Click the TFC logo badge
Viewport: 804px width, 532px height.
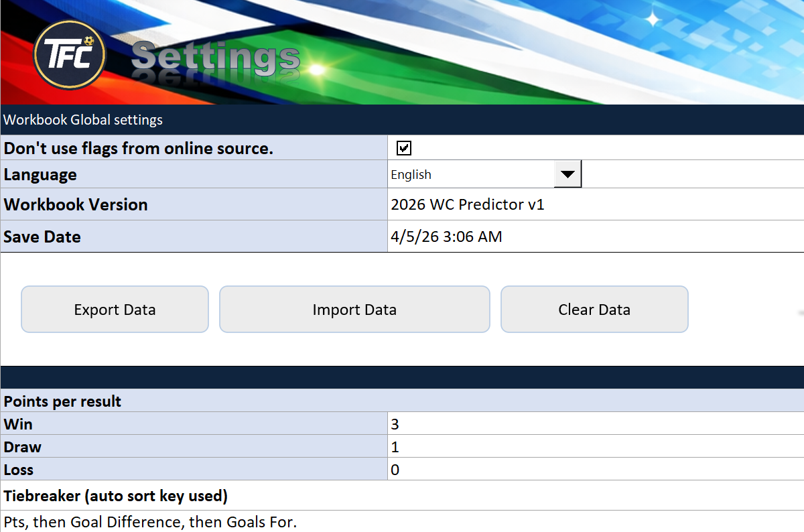(69, 54)
